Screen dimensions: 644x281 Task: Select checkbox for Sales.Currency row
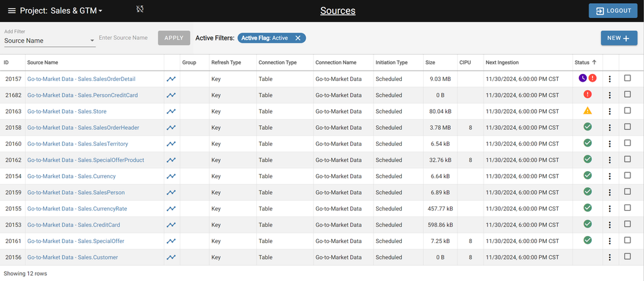pos(627,175)
